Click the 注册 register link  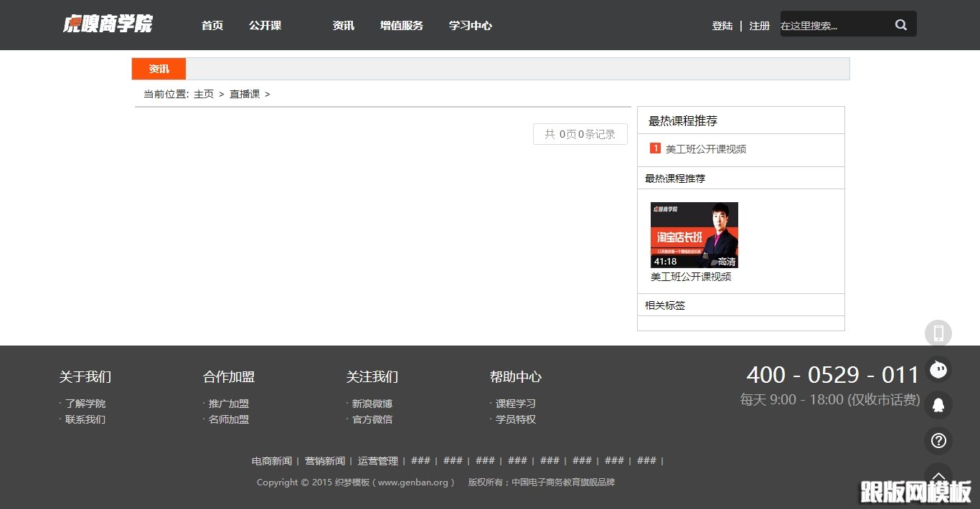(759, 25)
